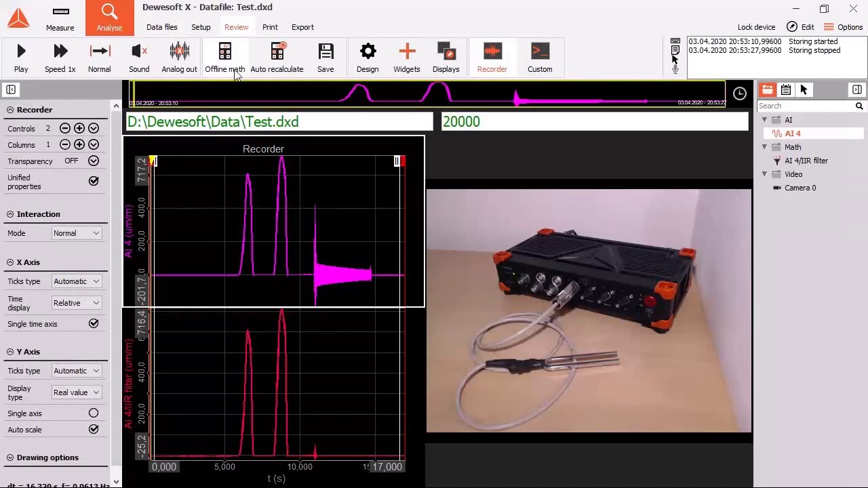The width and height of the screenshot is (868, 488).
Task: Open Review tab
Action: coord(236,27)
